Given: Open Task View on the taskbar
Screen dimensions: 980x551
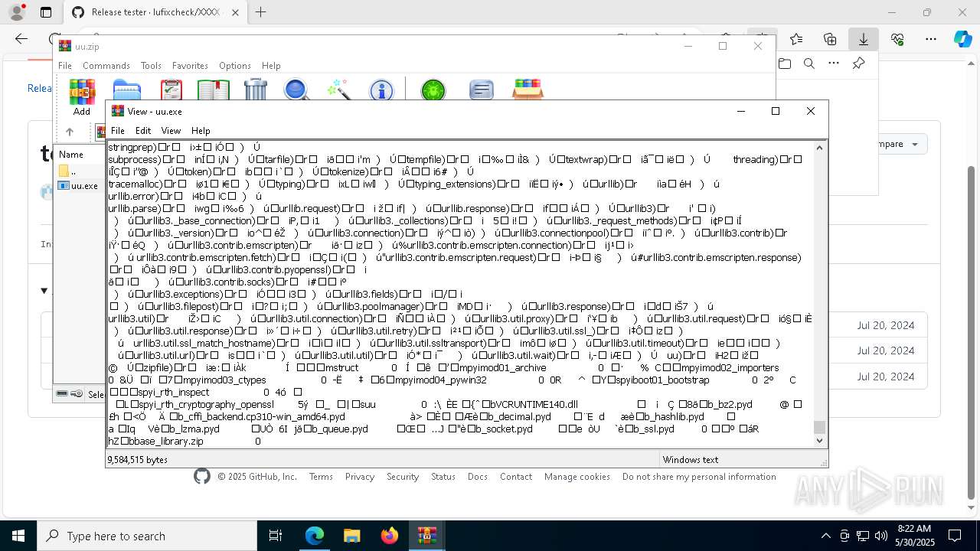Looking at the screenshot, I should click(x=276, y=536).
